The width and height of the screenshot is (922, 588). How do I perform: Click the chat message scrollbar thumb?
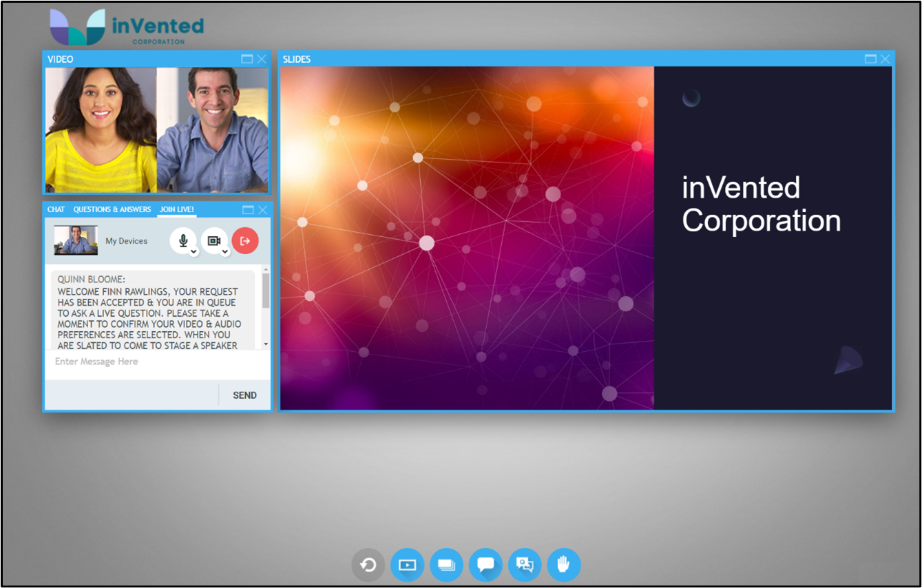click(x=266, y=291)
